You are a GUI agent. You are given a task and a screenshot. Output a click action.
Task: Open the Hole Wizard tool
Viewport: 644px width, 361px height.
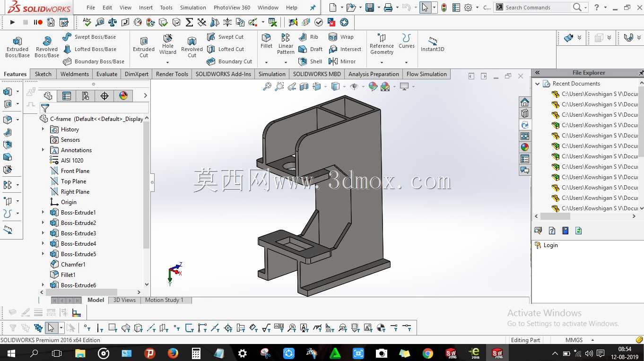point(168,45)
